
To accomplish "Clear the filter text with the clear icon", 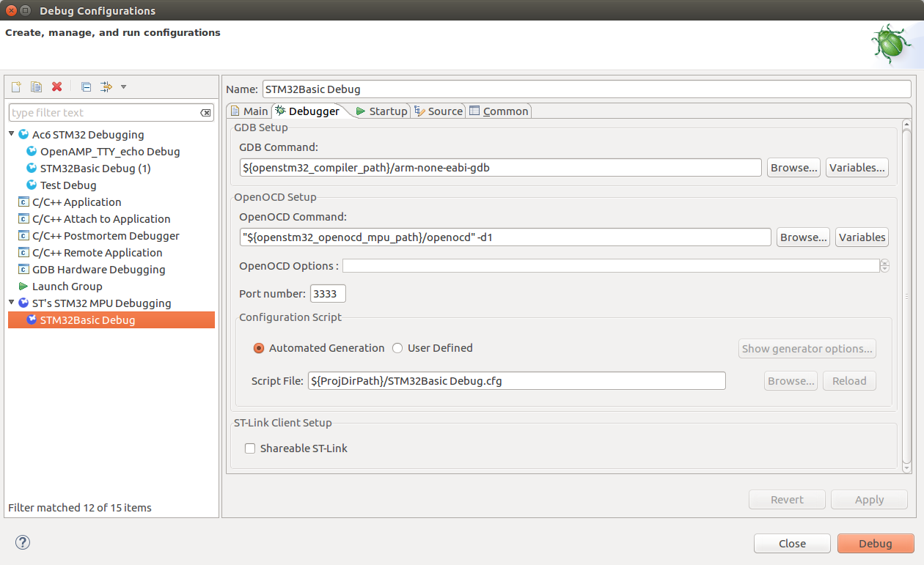I will 205,113.
